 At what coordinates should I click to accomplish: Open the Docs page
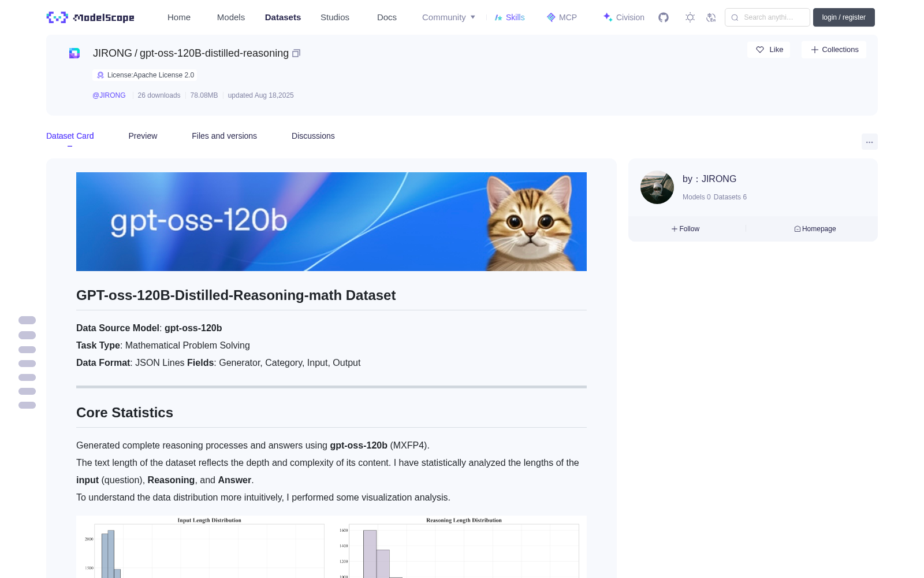click(387, 17)
